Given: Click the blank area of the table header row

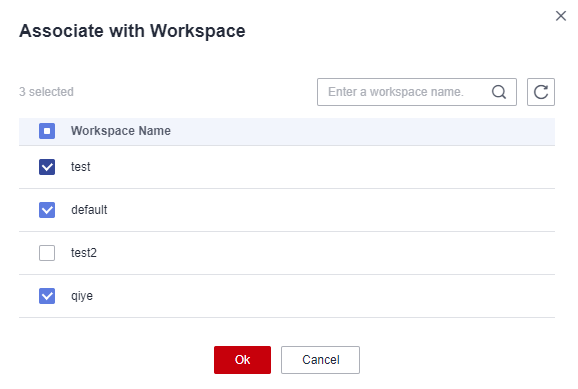Looking at the screenshot, I should tap(361, 131).
